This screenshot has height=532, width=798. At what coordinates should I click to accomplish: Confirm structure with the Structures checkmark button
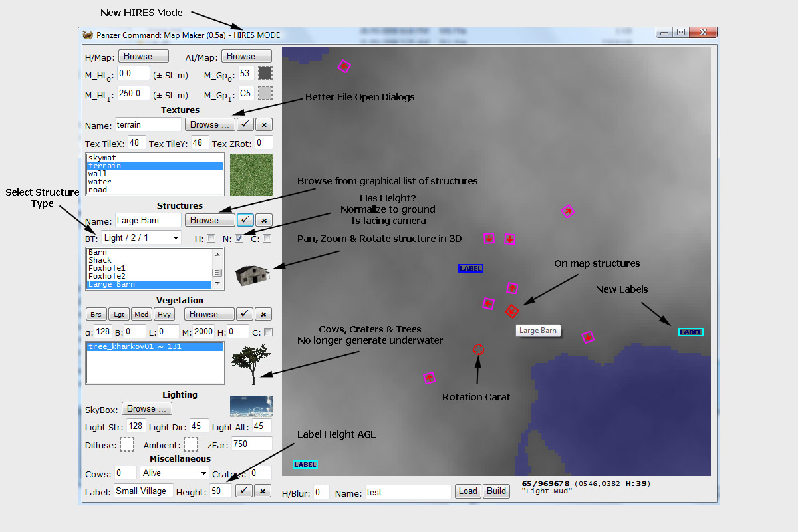(x=245, y=220)
